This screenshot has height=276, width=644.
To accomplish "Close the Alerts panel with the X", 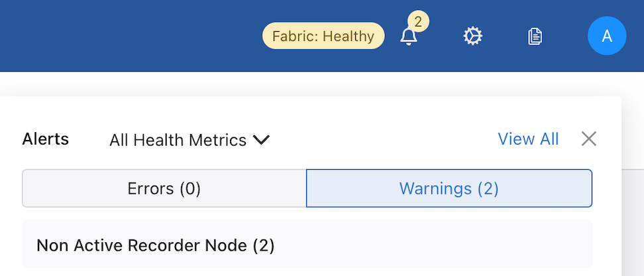I will tap(588, 139).
